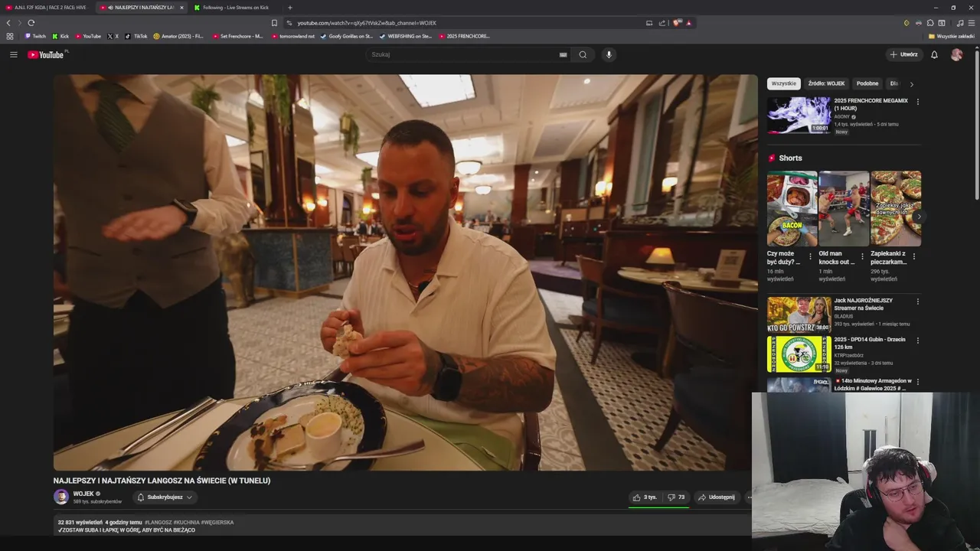Open the Wszystkie zakładki bookmarks folder
The height and width of the screenshot is (551, 980).
(952, 36)
